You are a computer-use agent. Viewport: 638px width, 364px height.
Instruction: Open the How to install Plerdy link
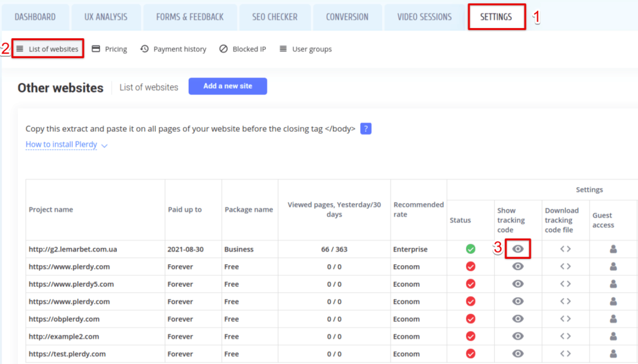tap(61, 144)
